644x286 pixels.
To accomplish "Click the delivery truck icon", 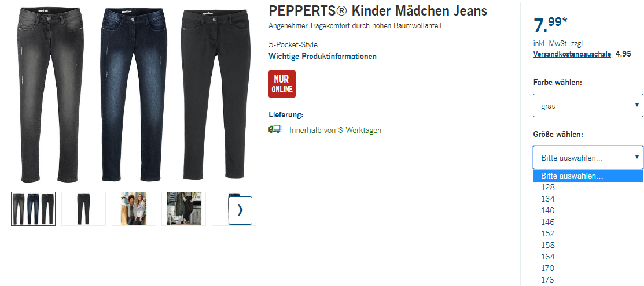I will tap(275, 129).
